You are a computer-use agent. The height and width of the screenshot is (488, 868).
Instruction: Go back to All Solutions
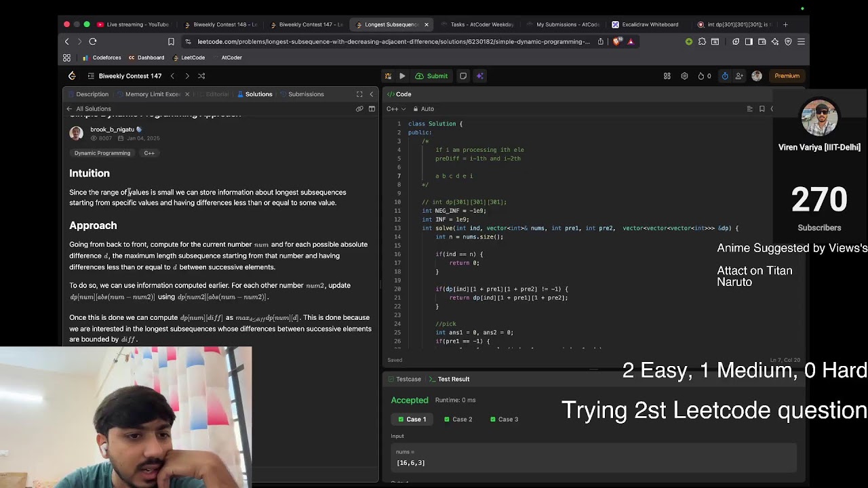click(89, 108)
